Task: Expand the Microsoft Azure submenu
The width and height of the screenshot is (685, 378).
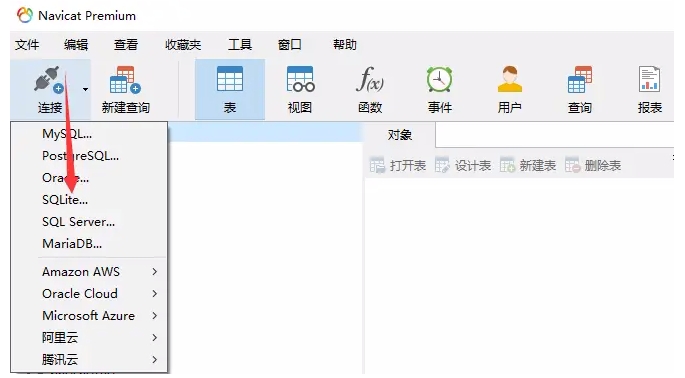Action: pos(89,316)
